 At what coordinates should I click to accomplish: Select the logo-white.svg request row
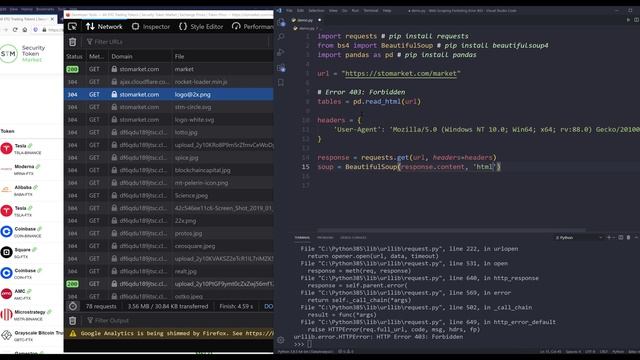[169, 120]
